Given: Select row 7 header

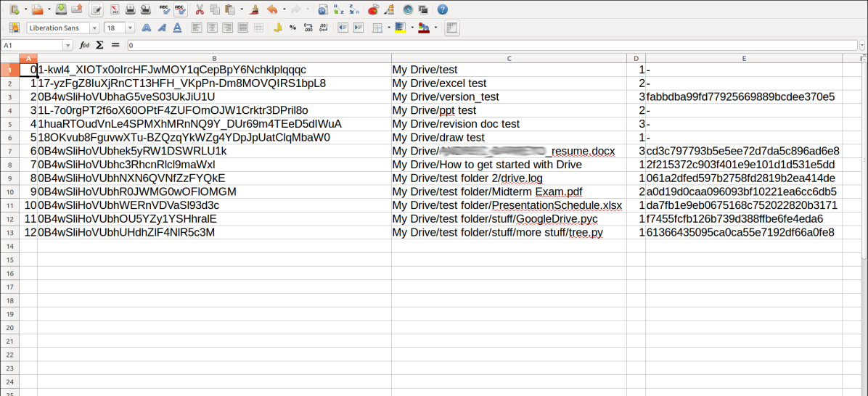Looking at the screenshot, I should coord(9,151).
